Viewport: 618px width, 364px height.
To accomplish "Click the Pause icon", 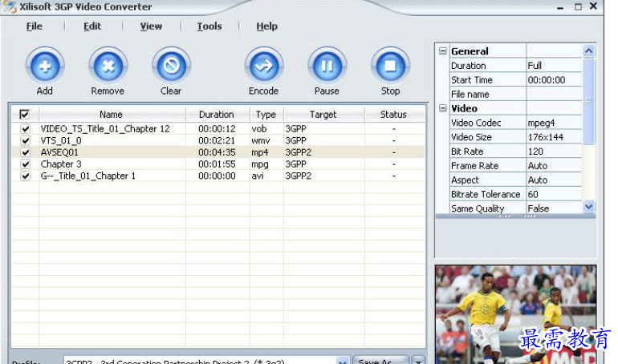I will tap(327, 66).
